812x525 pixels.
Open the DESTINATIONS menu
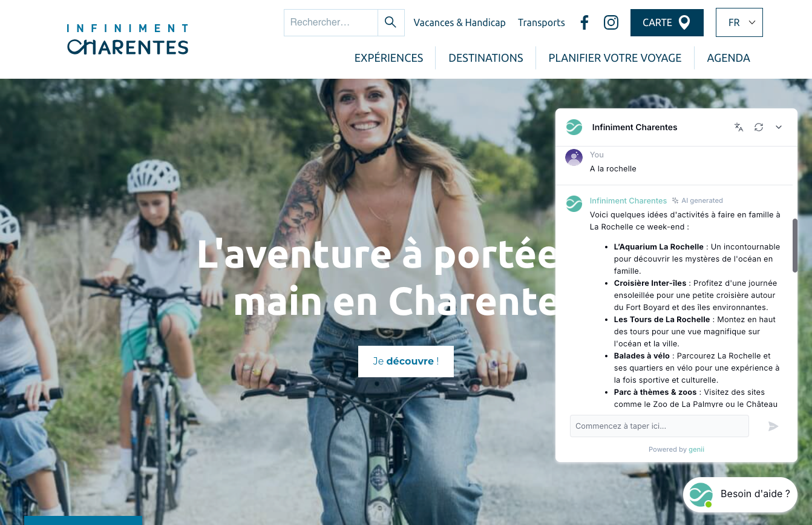coord(486,58)
